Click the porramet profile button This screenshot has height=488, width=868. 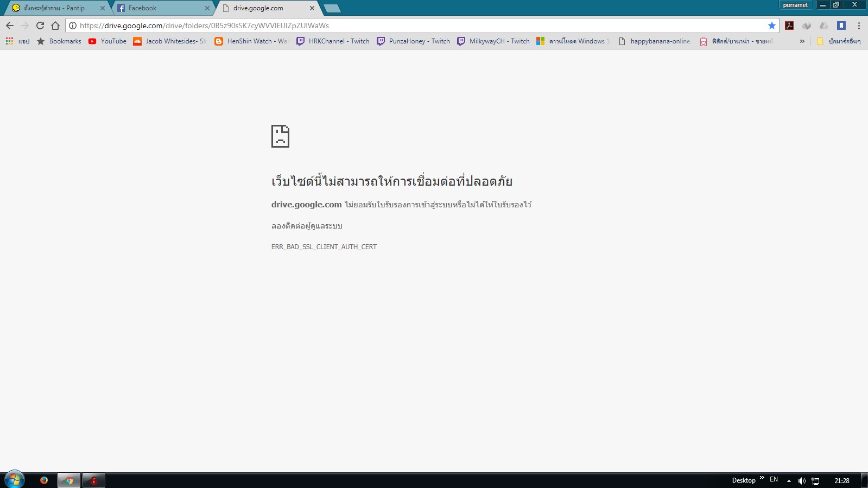coord(796,5)
